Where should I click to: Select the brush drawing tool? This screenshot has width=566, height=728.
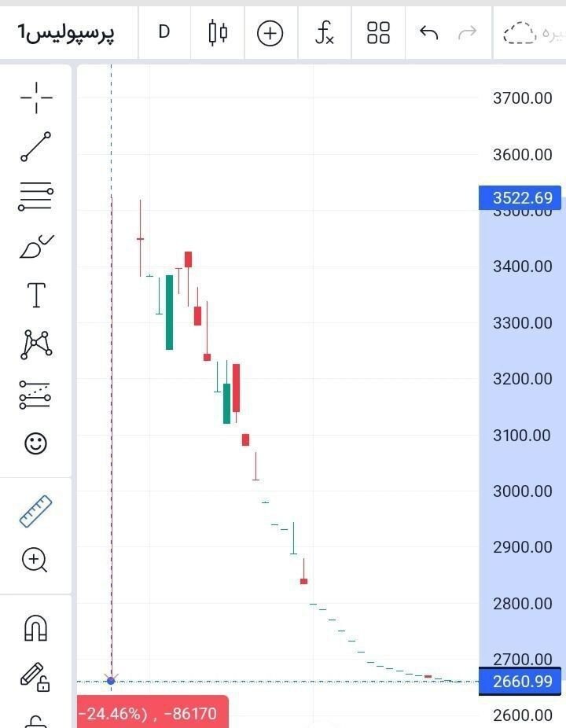coord(36,247)
